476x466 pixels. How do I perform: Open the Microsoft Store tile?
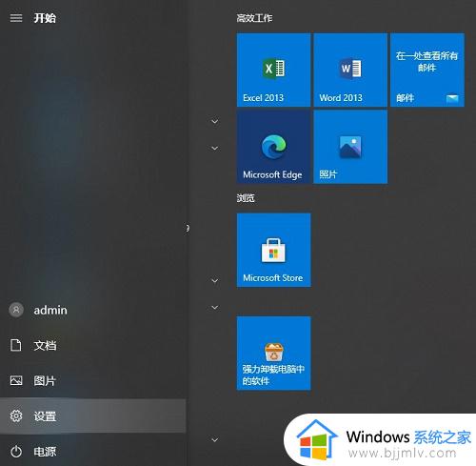point(273,250)
